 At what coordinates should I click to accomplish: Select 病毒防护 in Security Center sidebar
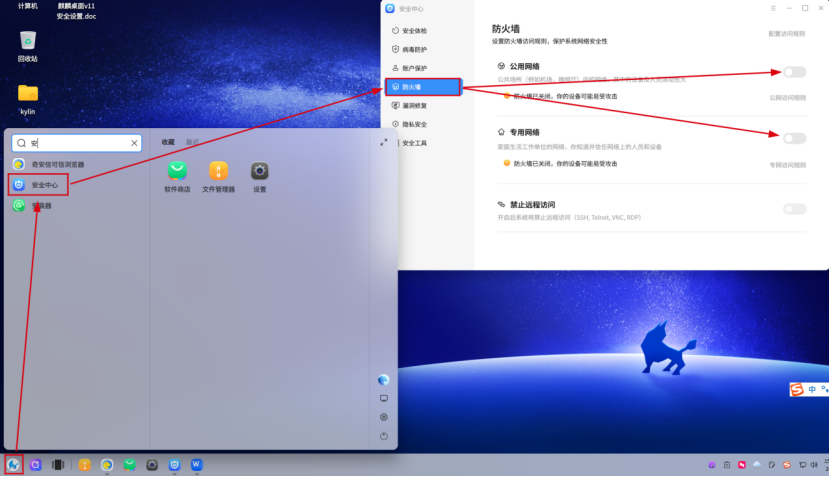(424, 49)
